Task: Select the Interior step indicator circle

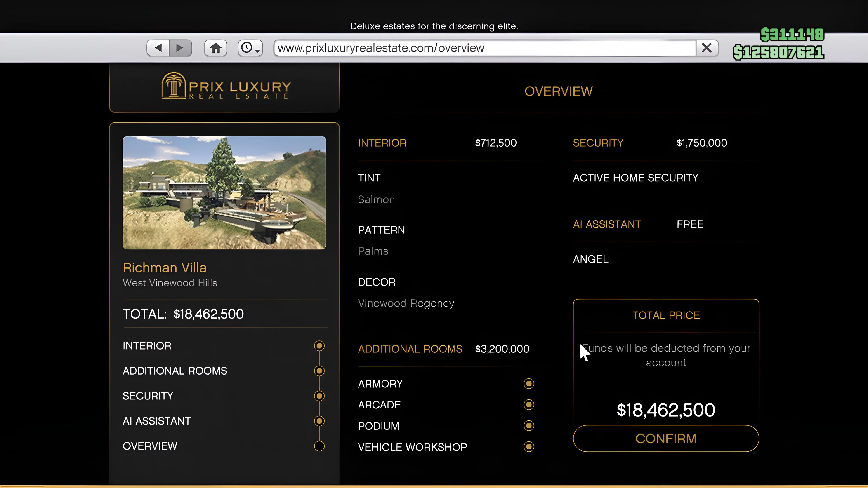Action: (x=319, y=345)
